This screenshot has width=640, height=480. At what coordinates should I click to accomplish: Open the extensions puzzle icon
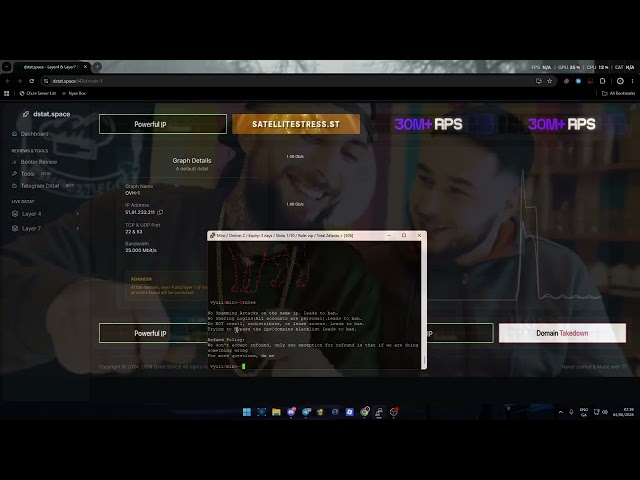pos(602,81)
